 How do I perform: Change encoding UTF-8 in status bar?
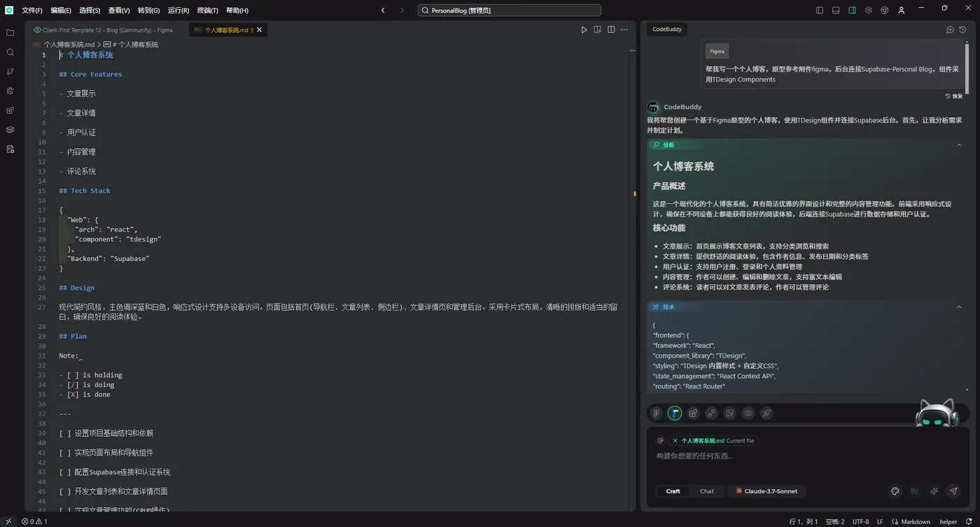[860, 521]
